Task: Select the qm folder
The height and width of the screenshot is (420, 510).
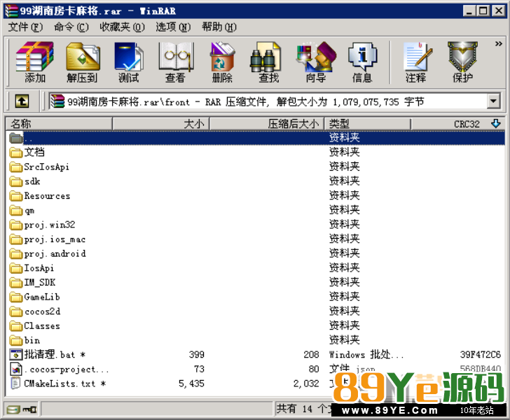Action: pos(22,210)
